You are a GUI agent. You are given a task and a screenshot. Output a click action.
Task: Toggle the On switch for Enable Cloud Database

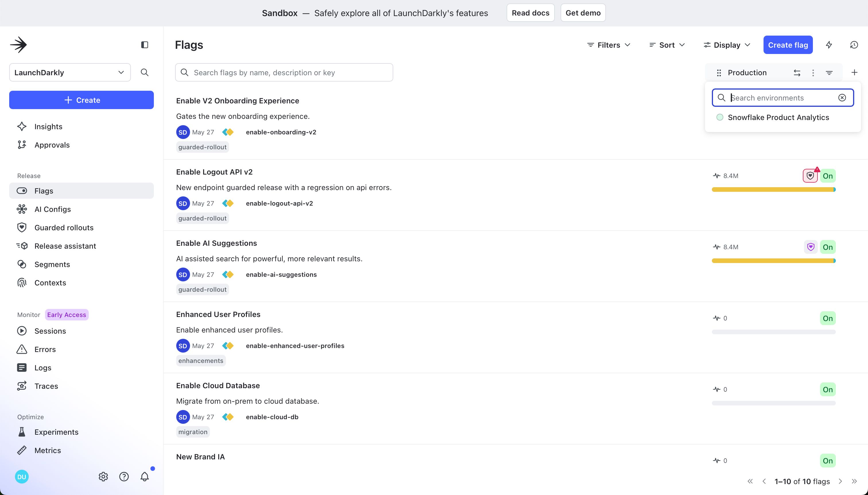[828, 390]
